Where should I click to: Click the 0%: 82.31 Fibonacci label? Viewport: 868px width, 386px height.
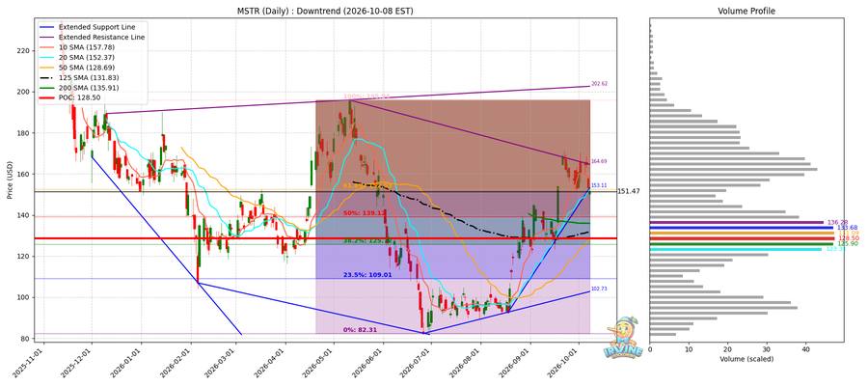pos(360,330)
